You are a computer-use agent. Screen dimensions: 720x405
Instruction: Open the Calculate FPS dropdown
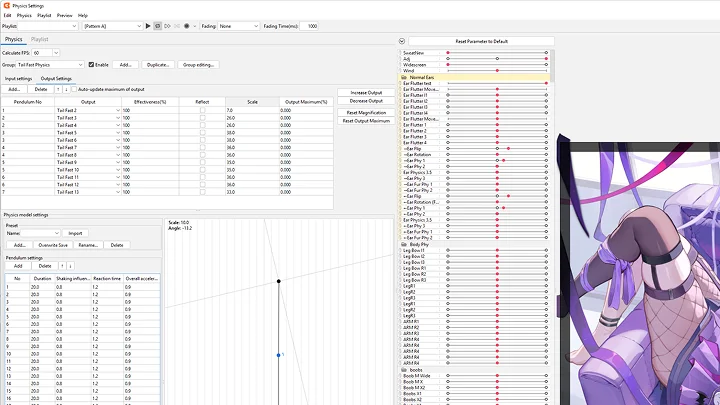pos(44,52)
